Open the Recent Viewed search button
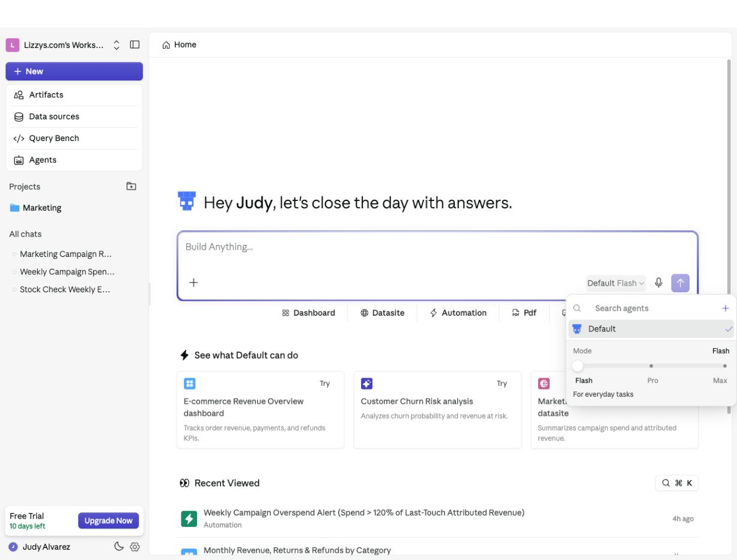The width and height of the screenshot is (737, 560). [x=677, y=483]
